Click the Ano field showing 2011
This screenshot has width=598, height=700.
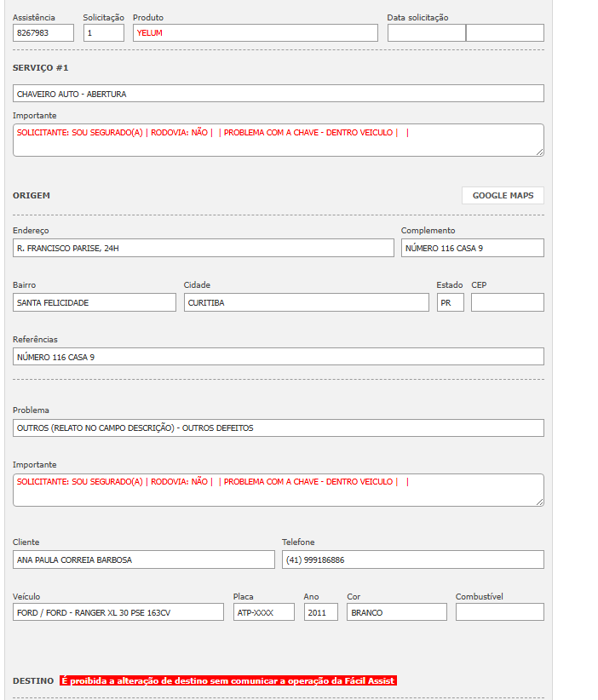[320, 612]
